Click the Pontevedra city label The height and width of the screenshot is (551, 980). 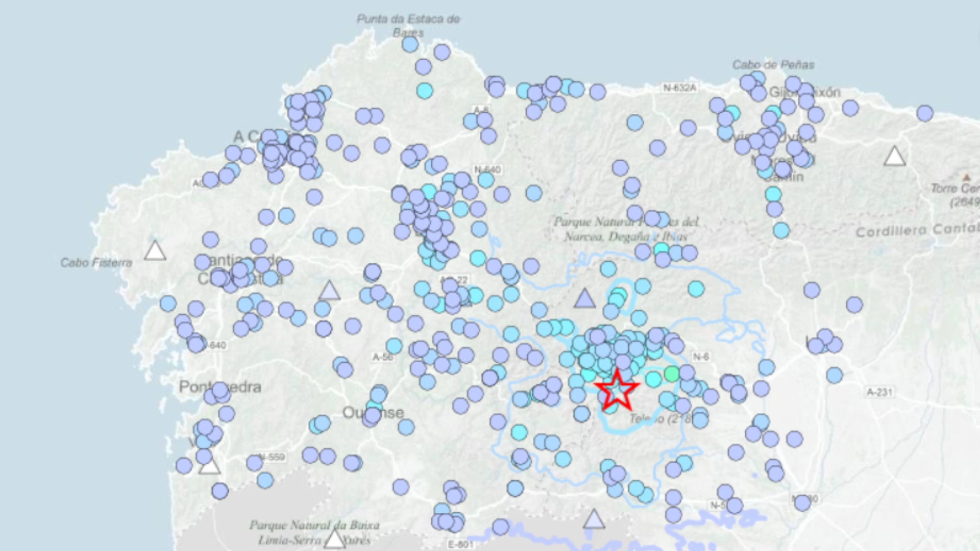tap(220, 387)
